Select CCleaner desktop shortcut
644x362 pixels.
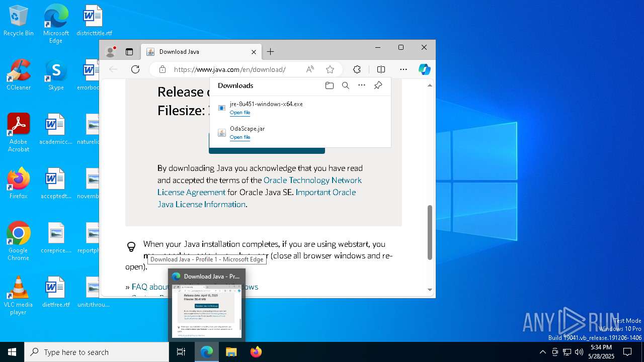19,75
